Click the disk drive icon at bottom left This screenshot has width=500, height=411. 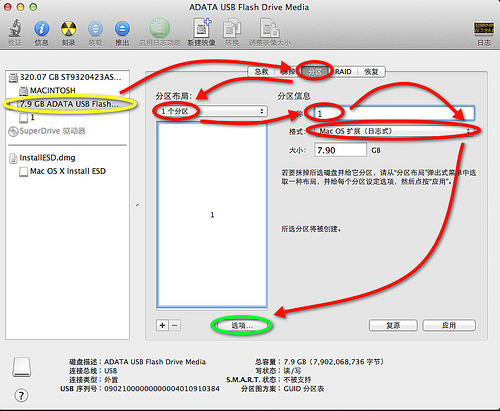tap(22, 367)
